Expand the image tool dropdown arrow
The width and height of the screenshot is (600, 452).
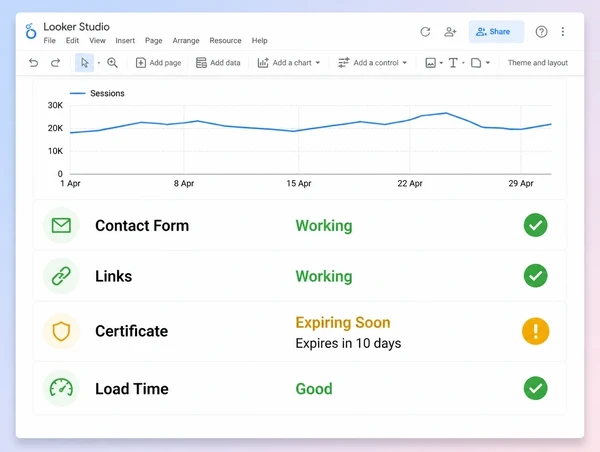point(441,63)
